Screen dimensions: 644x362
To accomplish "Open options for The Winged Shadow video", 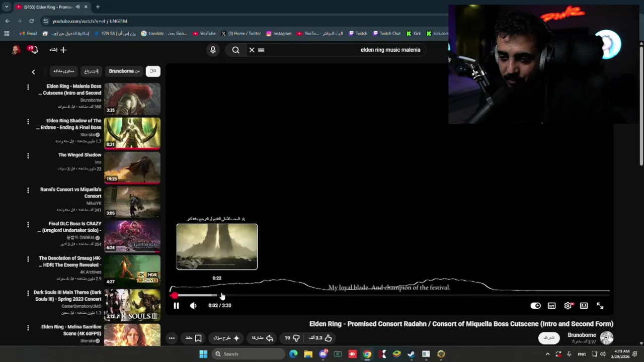I will click(x=28, y=156).
